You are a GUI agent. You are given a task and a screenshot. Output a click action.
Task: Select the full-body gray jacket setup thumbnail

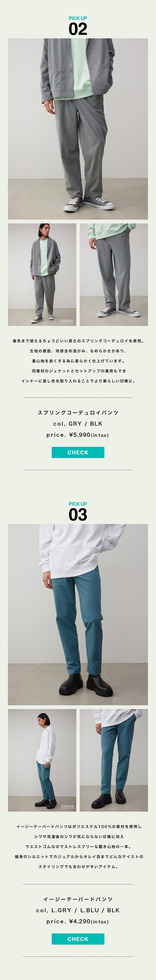point(42,275)
